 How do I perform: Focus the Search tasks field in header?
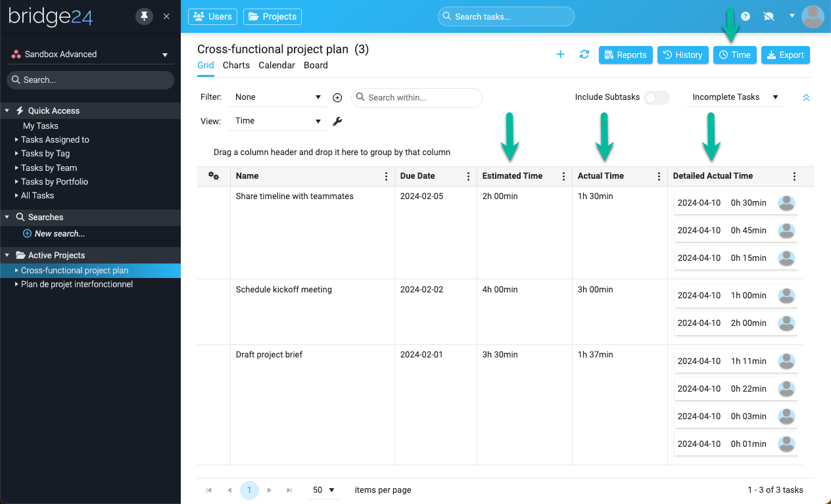pos(506,16)
